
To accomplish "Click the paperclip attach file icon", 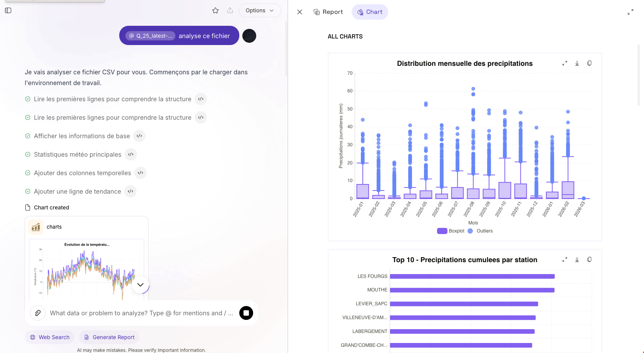I will tap(38, 313).
